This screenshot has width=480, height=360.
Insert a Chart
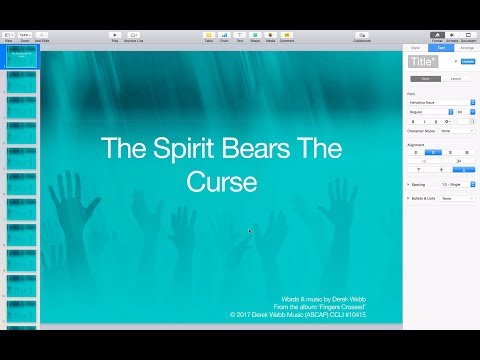(224, 35)
